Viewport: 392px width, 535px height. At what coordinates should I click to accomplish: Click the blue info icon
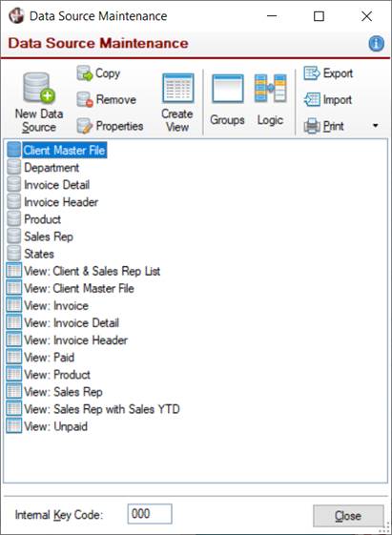(376, 44)
